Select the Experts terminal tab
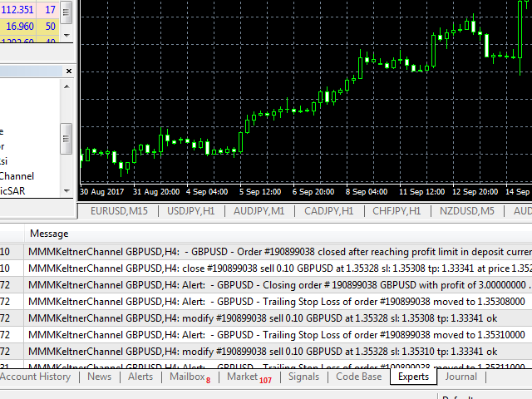The height and width of the screenshot is (399, 532). (x=413, y=377)
